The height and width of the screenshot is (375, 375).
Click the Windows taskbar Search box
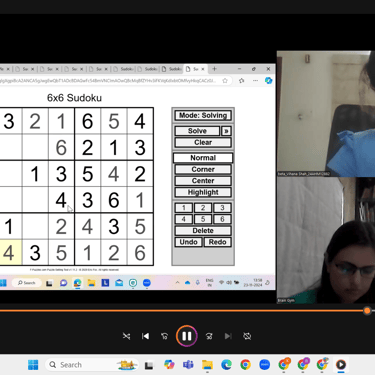[x=92, y=365]
